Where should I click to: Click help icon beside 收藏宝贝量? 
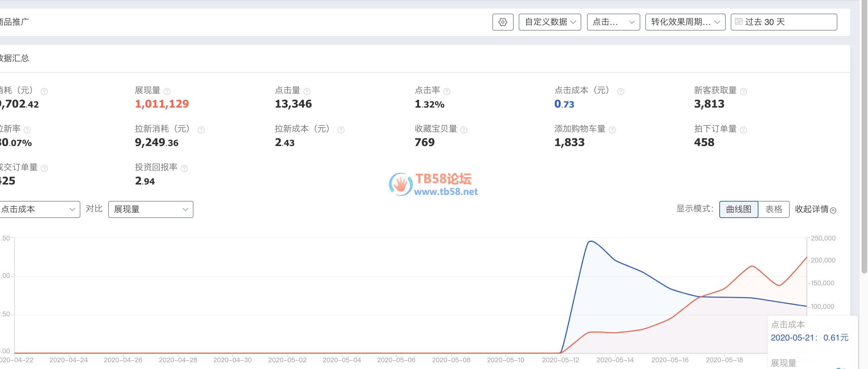pos(464,130)
